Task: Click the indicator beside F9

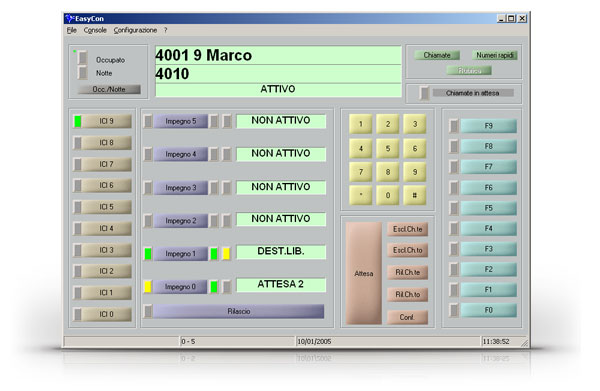Action: 454,126
